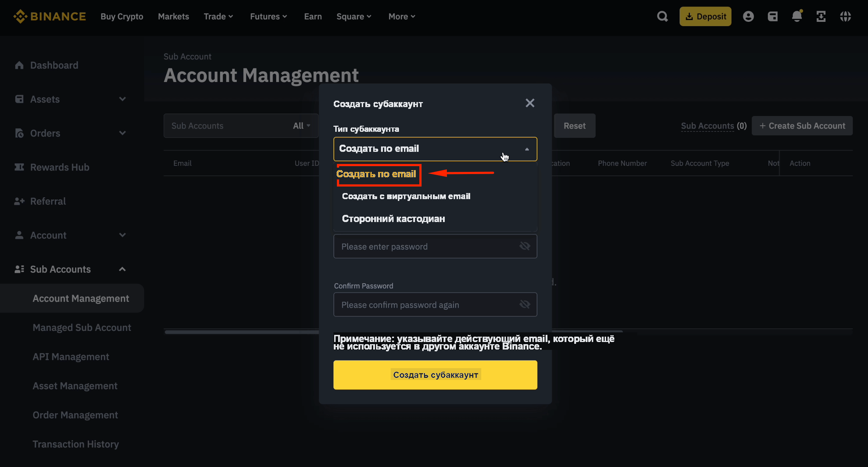Open Transaction History sidebar item
The height and width of the screenshot is (467, 868).
(x=76, y=444)
